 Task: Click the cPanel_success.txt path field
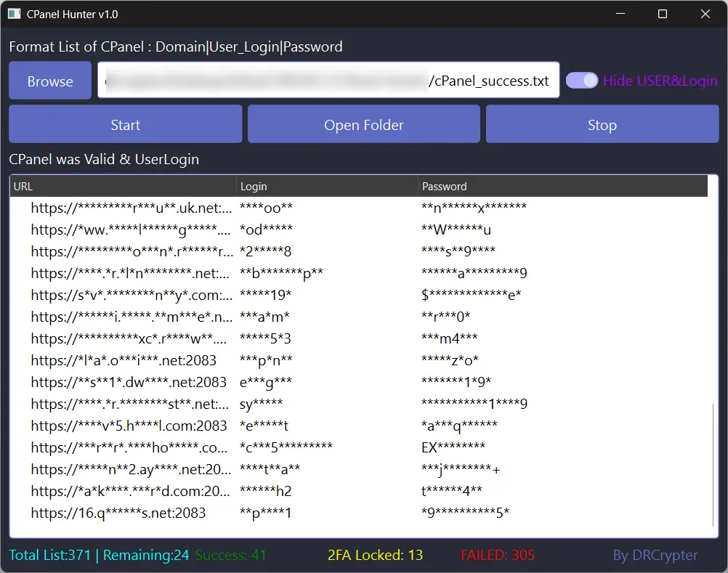327,80
